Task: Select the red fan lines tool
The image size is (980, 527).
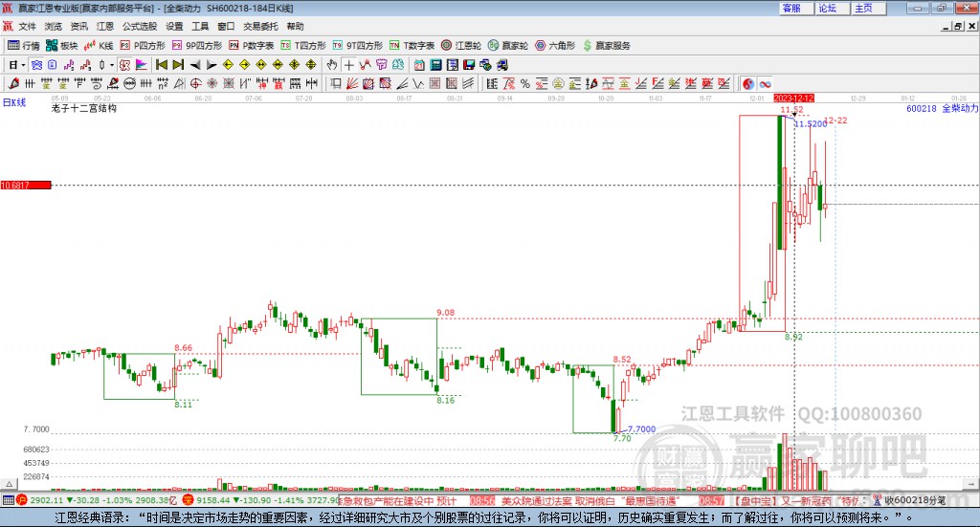Action: [351, 83]
